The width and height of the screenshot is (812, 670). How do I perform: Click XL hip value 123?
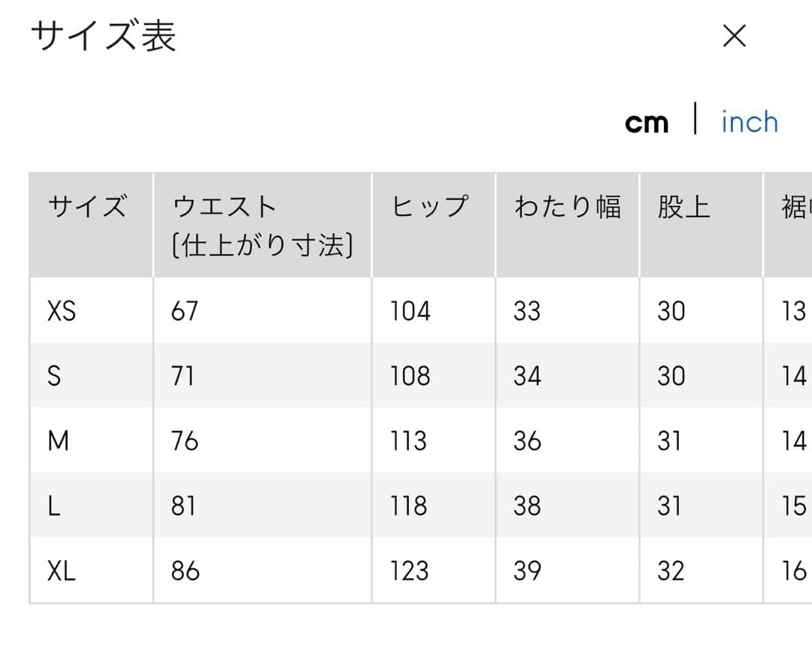(x=410, y=571)
